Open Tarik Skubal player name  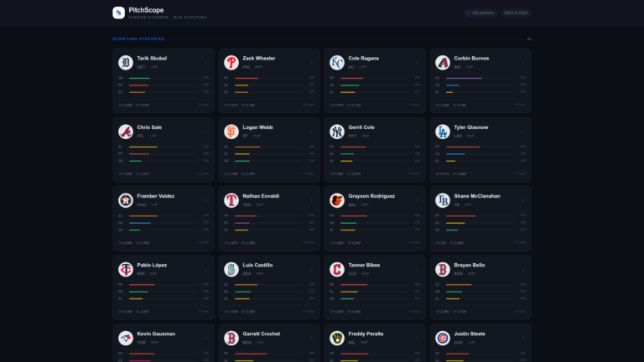(152, 59)
